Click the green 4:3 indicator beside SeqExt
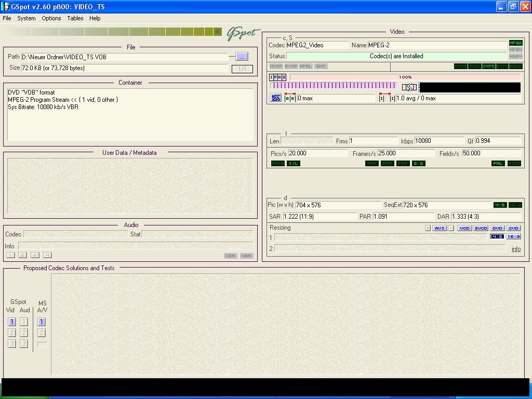Viewport: 532px width, 399px height. pyautogui.click(x=500, y=205)
